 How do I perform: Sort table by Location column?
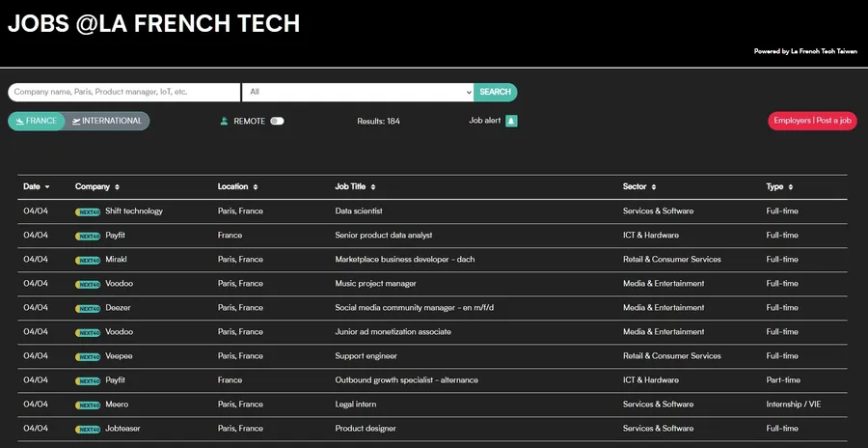tap(237, 187)
